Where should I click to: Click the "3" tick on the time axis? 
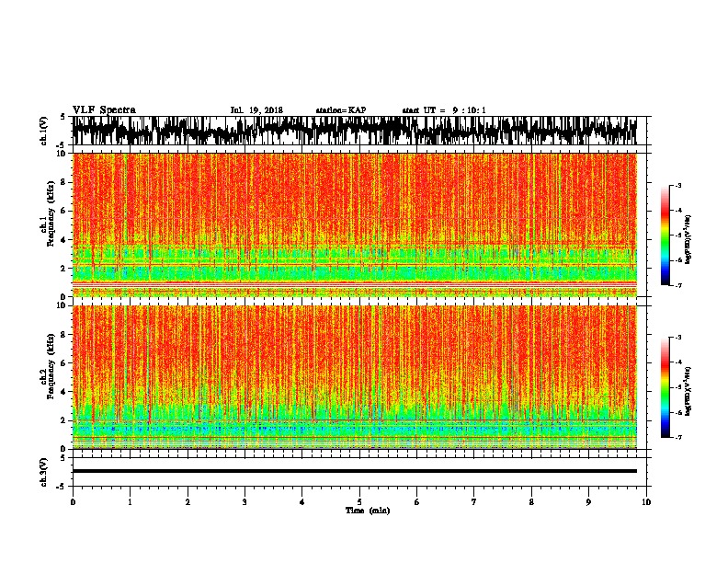245,502
